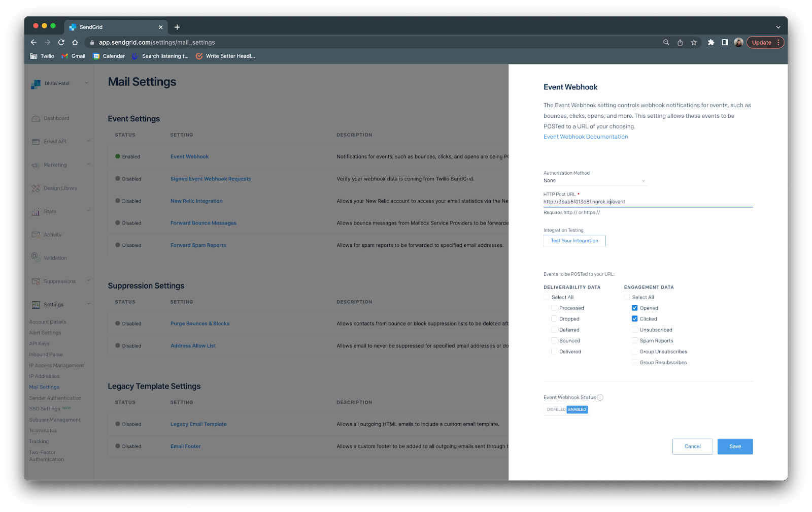Image resolution: width=812 pixels, height=512 pixels.
Task: Uncheck the Opened engagement data checkbox
Action: tap(634, 307)
